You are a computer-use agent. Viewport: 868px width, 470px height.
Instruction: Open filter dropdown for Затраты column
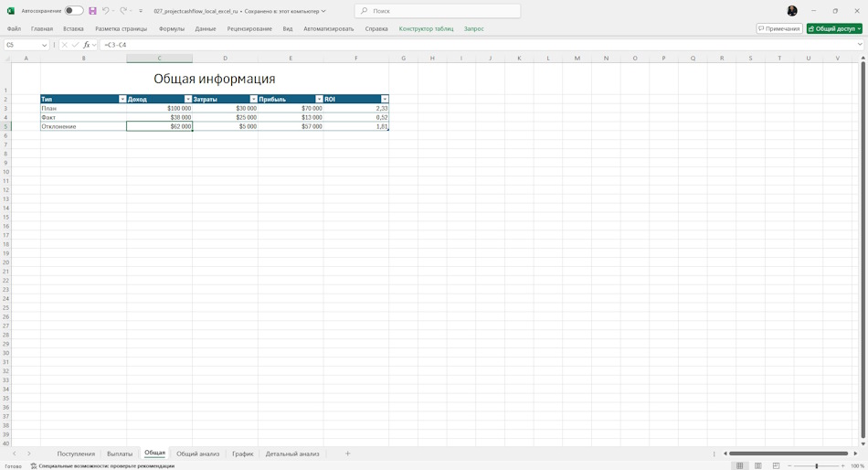click(253, 99)
